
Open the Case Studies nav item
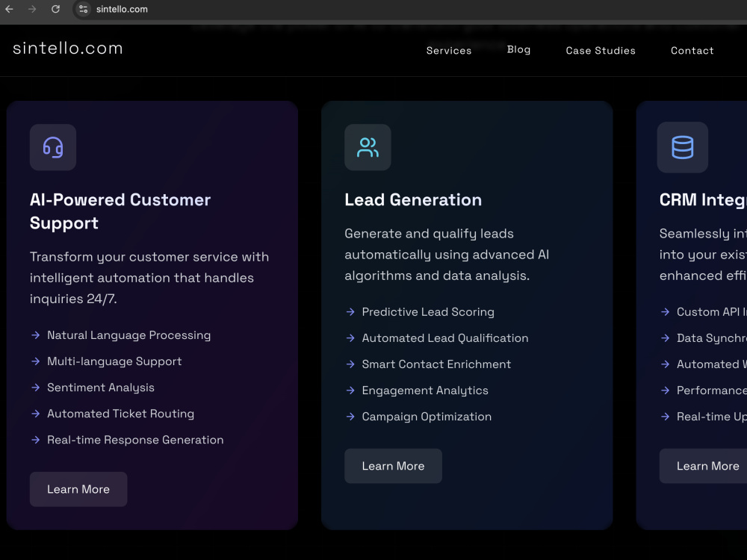(601, 51)
